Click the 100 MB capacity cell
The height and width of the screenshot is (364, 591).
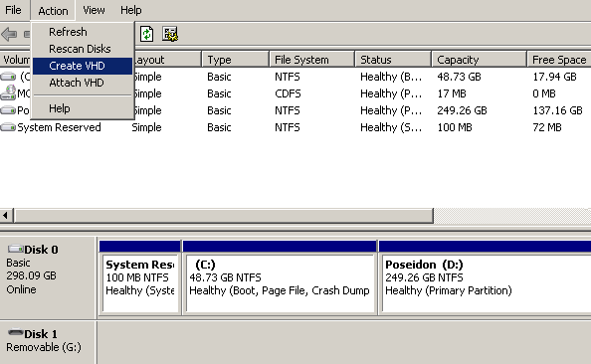click(455, 127)
